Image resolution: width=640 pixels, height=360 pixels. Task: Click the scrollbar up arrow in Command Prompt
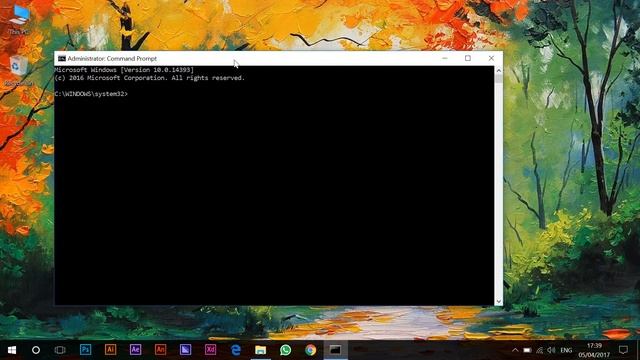point(498,70)
